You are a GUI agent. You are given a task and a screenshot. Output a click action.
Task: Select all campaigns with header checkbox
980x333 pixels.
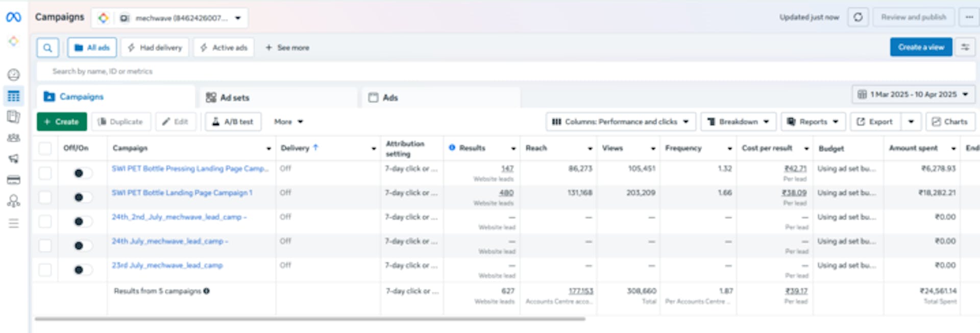tap(45, 148)
